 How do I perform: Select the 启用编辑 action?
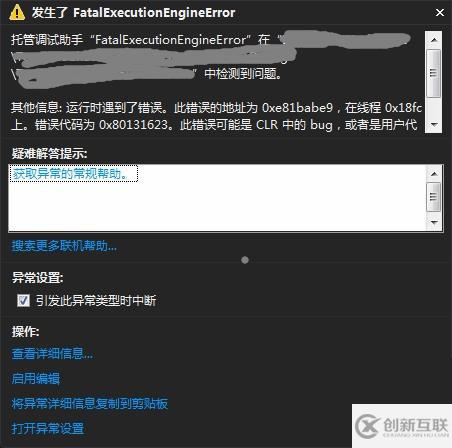tap(36, 379)
